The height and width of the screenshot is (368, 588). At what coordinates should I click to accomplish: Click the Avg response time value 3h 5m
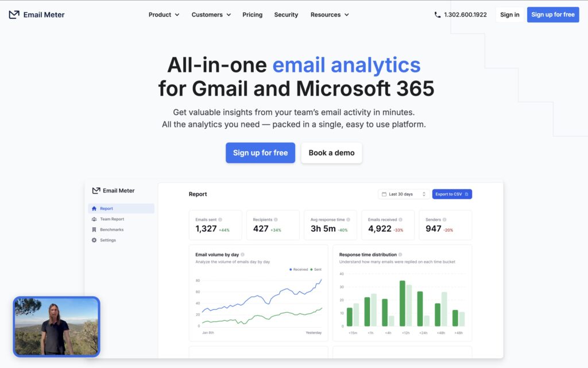(323, 229)
